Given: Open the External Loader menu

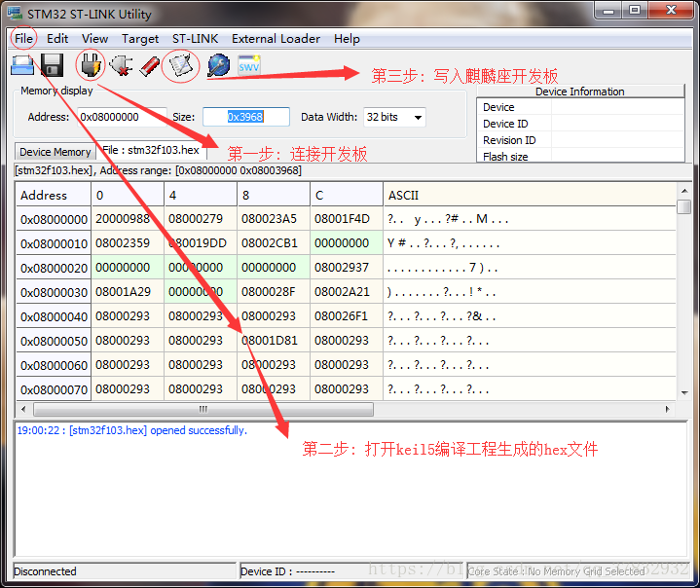Looking at the screenshot, I should pyautogui.click(x=276, y=38).
